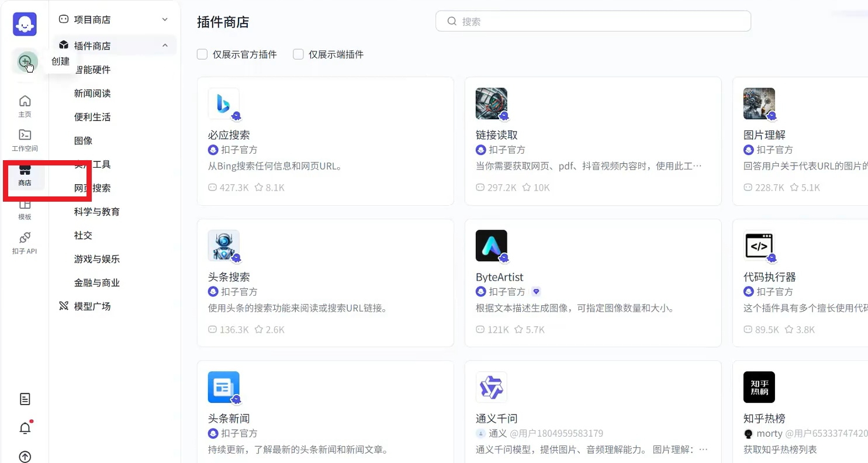The height and width of the screenshot is (463, 868).
Task: Open the document icon in bottom sidebar
Action: [25, 399]
